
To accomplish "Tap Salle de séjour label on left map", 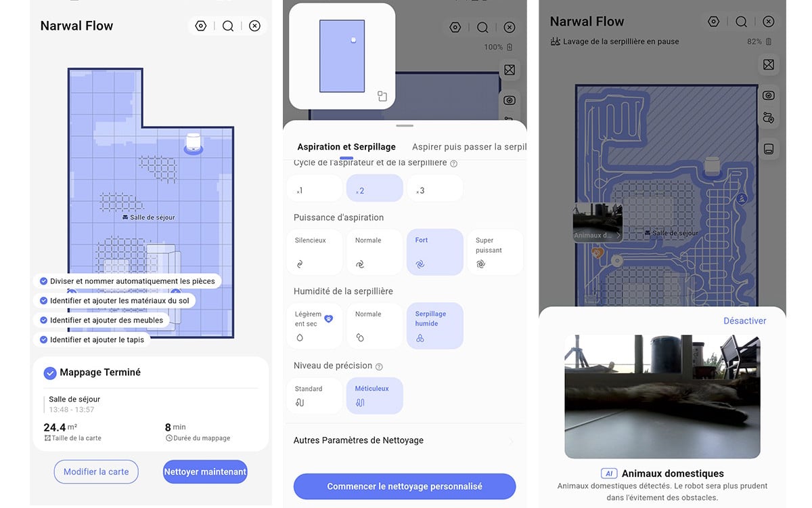I will pos(149,217).
